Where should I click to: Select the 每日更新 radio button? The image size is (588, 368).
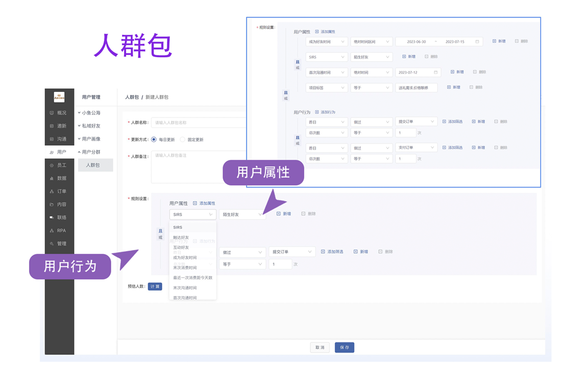coord(154,140)
